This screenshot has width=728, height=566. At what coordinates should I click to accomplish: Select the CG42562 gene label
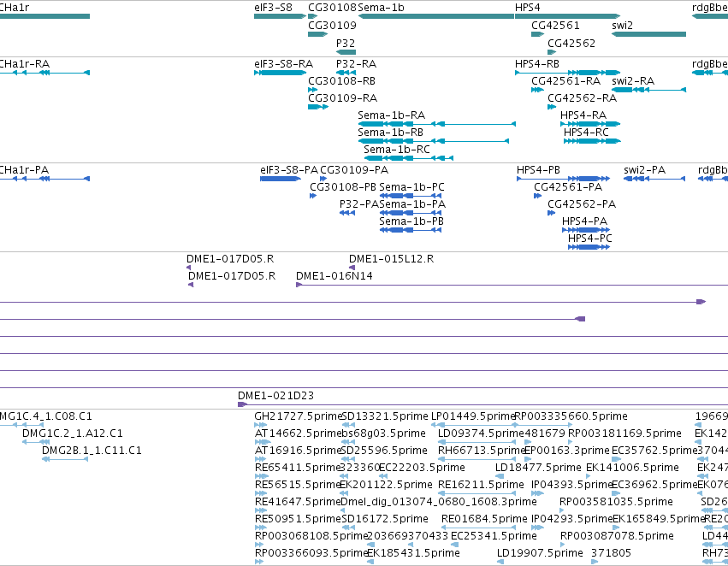coord(571,43)
